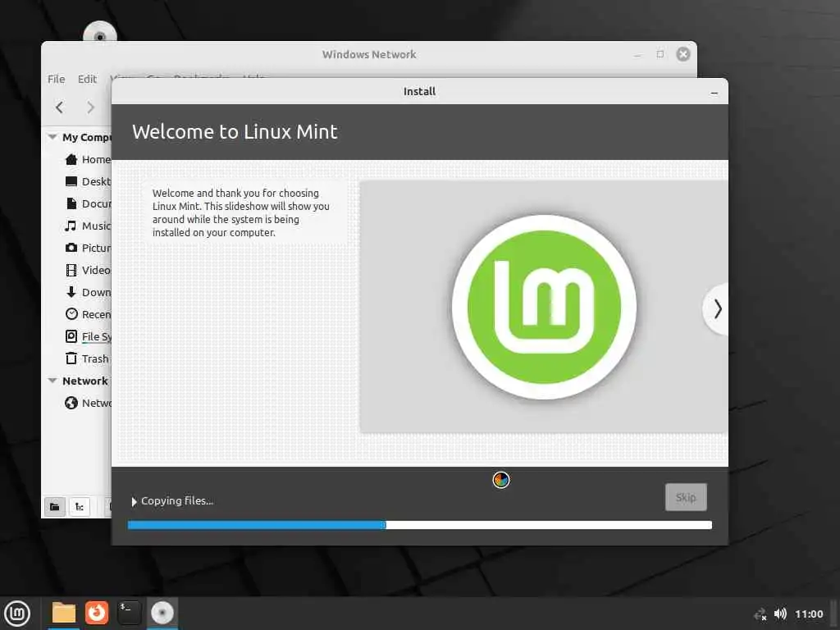Open Music in file manager sidebar
This screenshot has height=630, width=840.
pyautogui.click(x=87, y=226)
